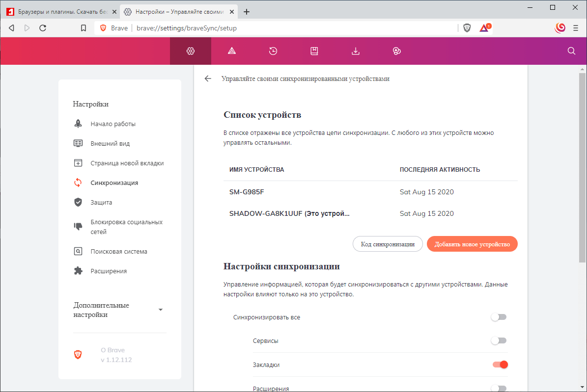Open History clock icon in gradient bar
The width and height of the screenshot is (587, 392).
point(273,51)
